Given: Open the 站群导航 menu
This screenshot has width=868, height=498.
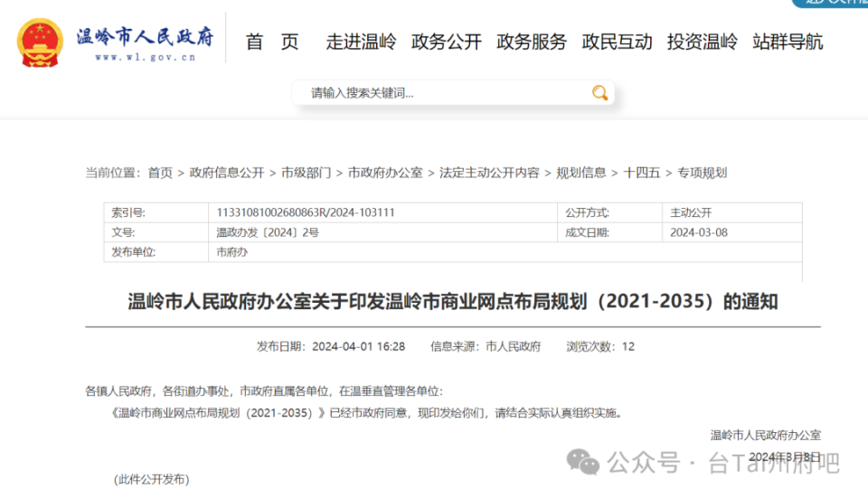Looking at the screenshot, I should [x=788, y=42].
